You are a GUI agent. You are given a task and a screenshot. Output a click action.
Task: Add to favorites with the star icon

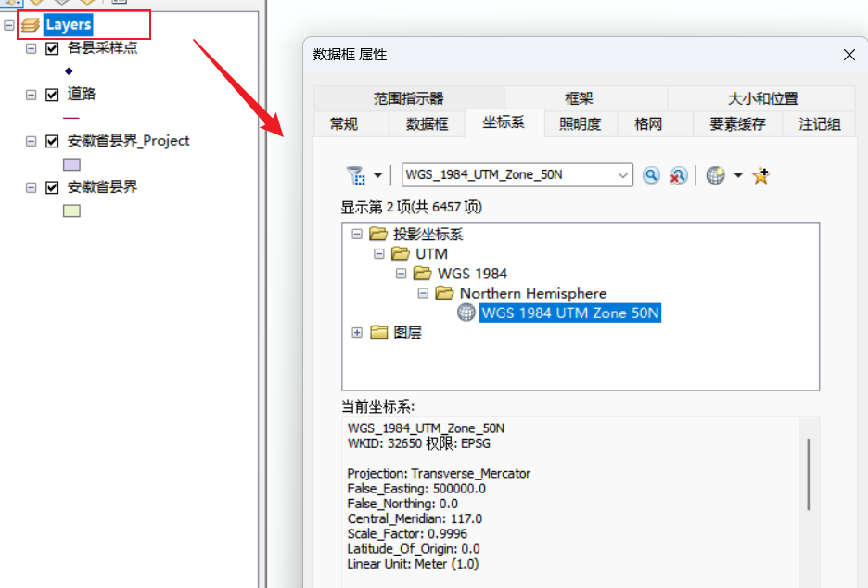[761, 175]
